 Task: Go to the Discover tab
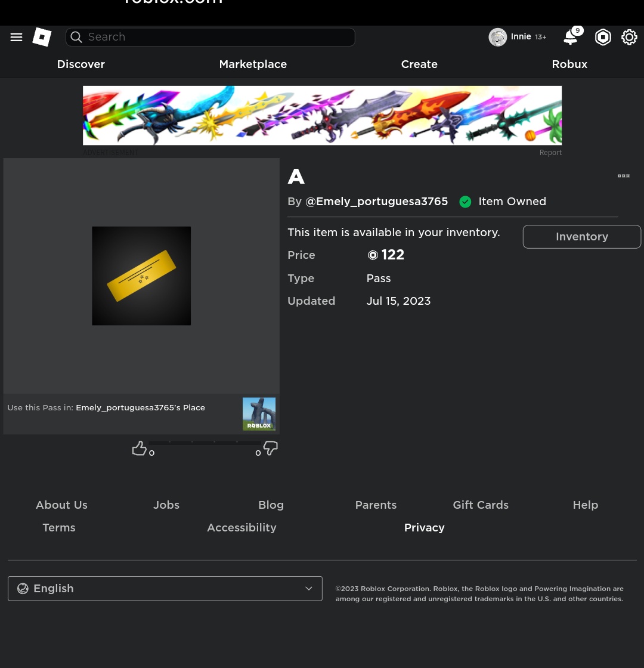point(81,64)
